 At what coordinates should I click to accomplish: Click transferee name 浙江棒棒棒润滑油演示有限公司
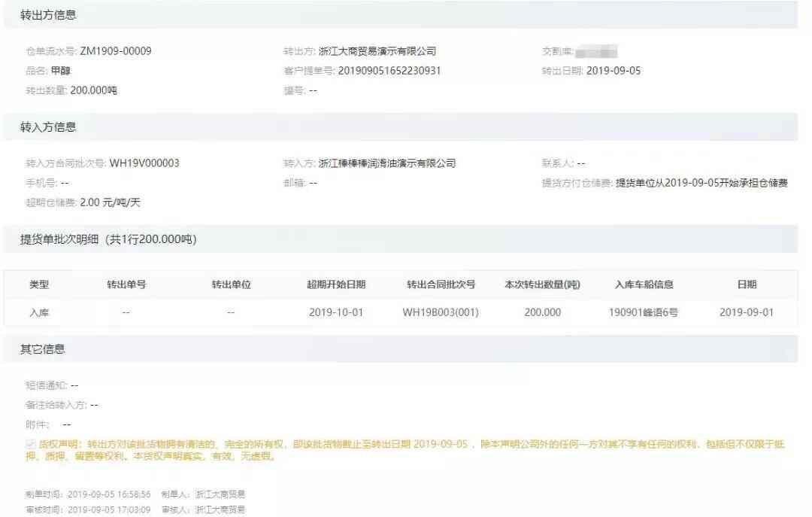tap(387, 163)
